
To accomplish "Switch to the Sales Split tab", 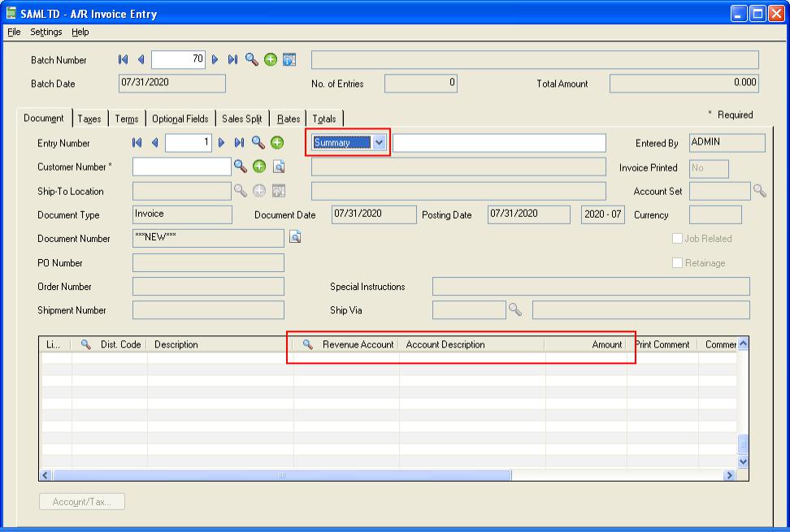I will tap(241, 119).
